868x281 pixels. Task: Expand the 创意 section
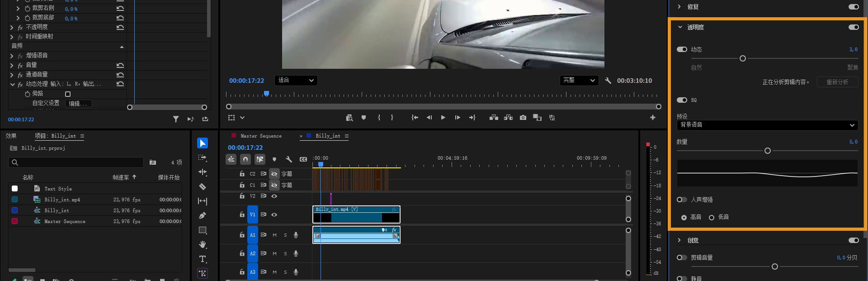pyautogui.click(x=679, y=240)
